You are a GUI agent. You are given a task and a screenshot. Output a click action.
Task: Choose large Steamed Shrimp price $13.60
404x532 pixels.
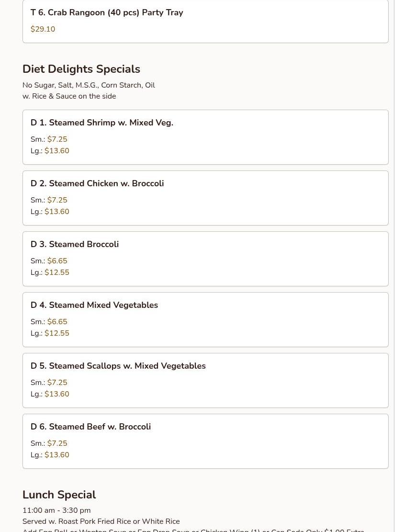(56, 151)
